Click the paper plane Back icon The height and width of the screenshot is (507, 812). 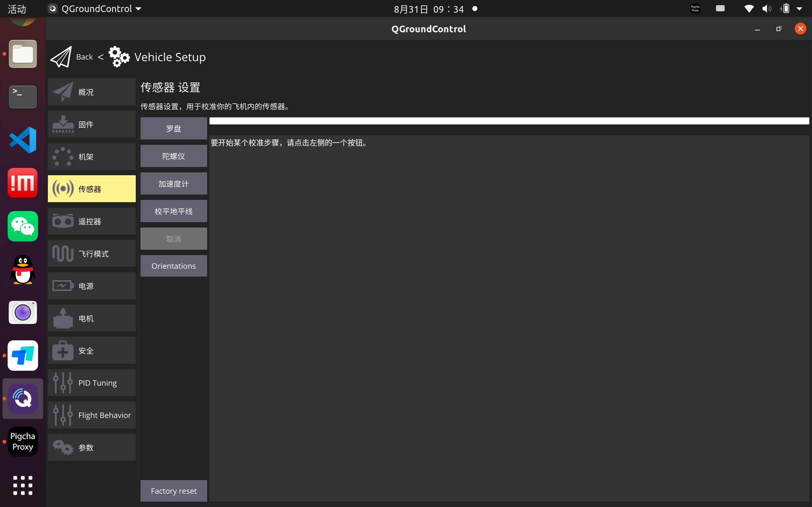click(x=61, y=57)
